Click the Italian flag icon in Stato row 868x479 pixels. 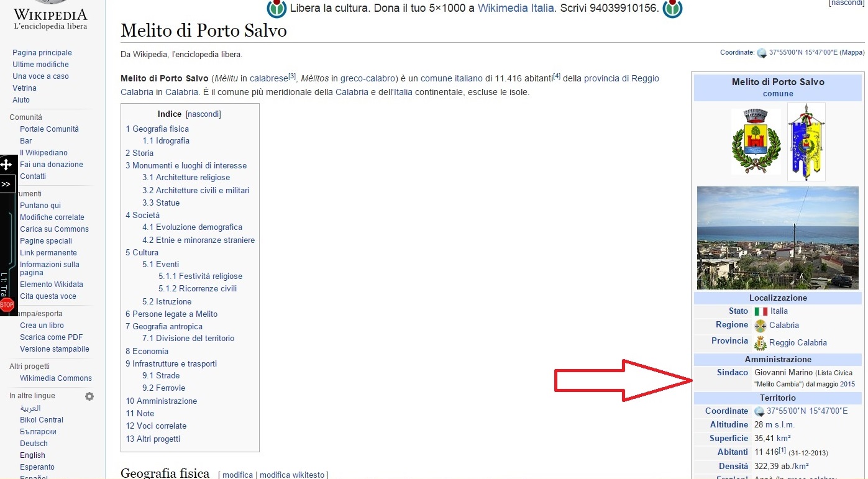pos(761,311)
